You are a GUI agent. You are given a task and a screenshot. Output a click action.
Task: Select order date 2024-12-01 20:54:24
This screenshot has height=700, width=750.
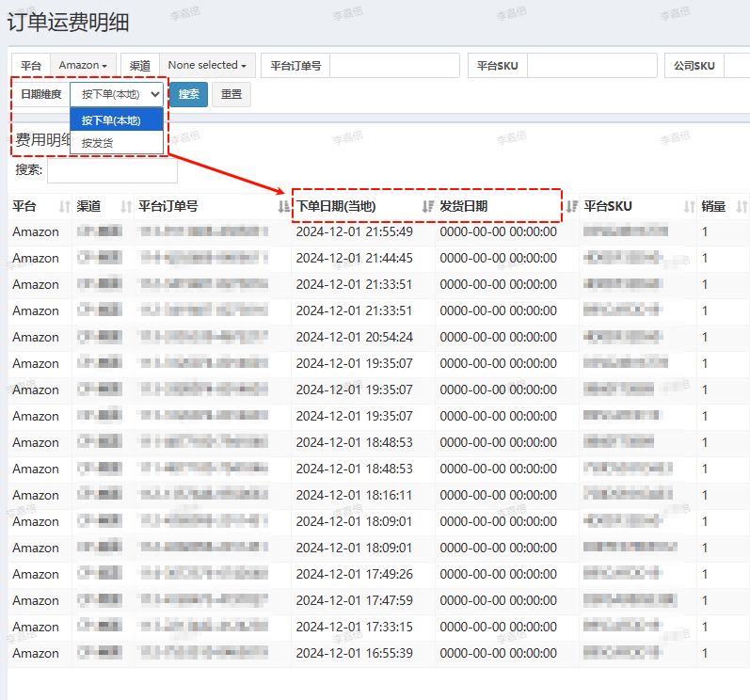click(355, 337)
